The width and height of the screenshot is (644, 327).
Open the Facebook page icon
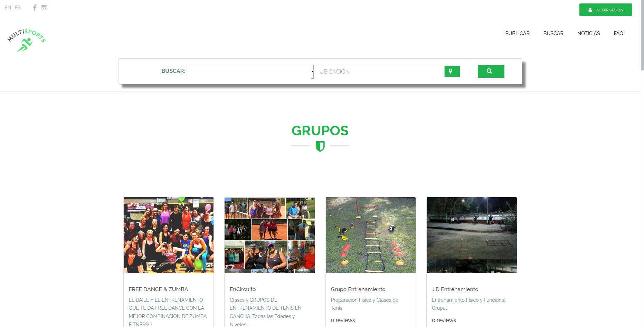35,8
